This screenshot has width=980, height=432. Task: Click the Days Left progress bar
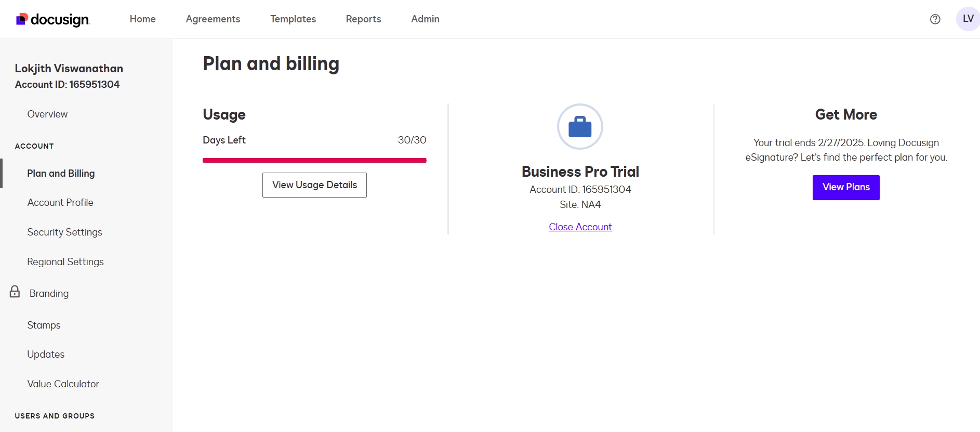coord(314,160)
